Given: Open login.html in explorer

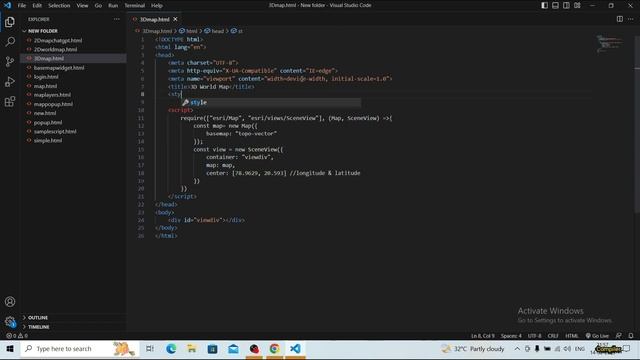Looking at the screenshot, I should [46, 77].
